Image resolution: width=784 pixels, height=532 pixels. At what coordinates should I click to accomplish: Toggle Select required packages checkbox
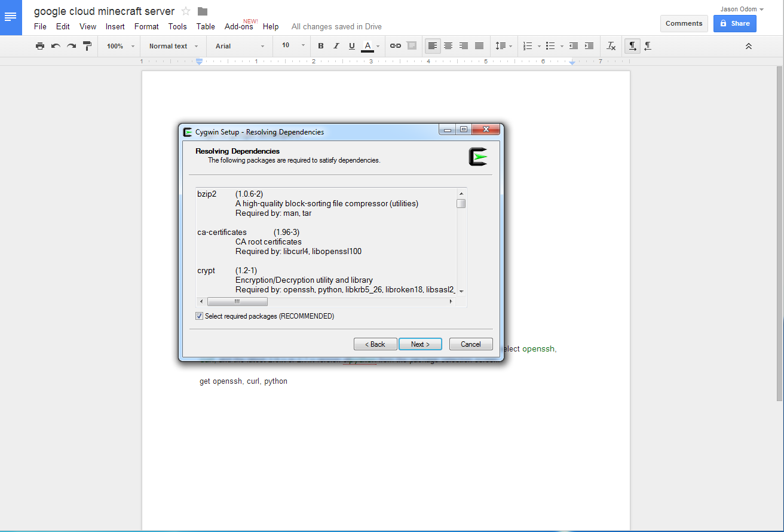(x=200, y=316)
